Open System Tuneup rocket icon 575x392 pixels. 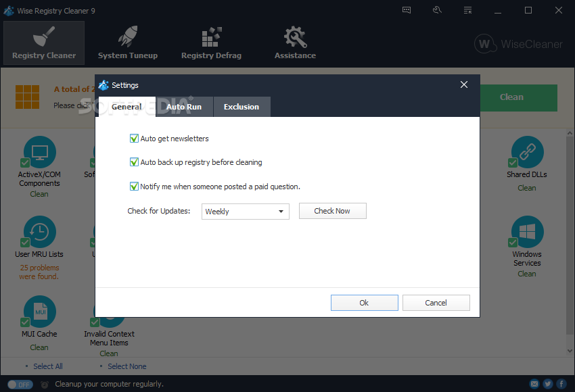coord(128,36)
